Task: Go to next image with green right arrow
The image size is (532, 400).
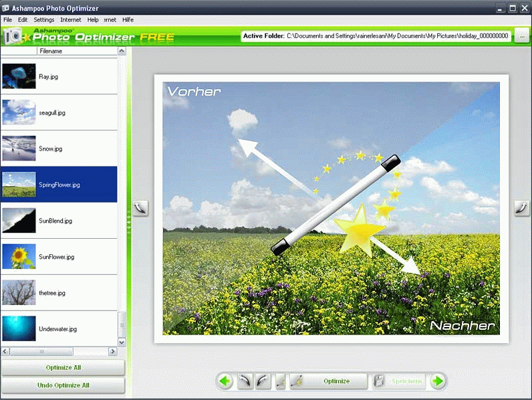Action: point(438,381)
